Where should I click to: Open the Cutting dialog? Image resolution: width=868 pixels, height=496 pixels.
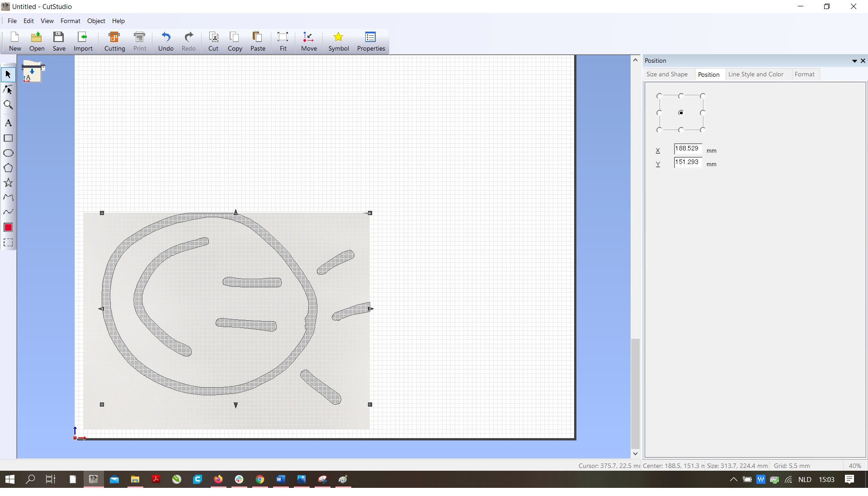click(x=114, y=42)
